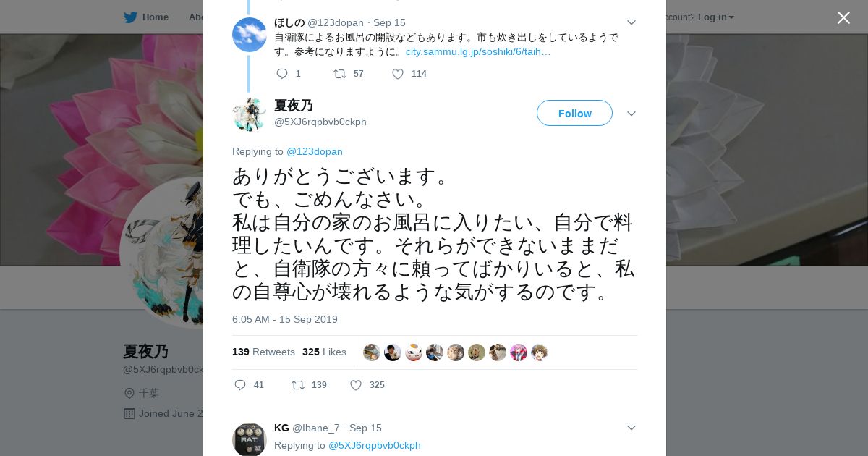View the 139 Retweets list

(263, 352)
